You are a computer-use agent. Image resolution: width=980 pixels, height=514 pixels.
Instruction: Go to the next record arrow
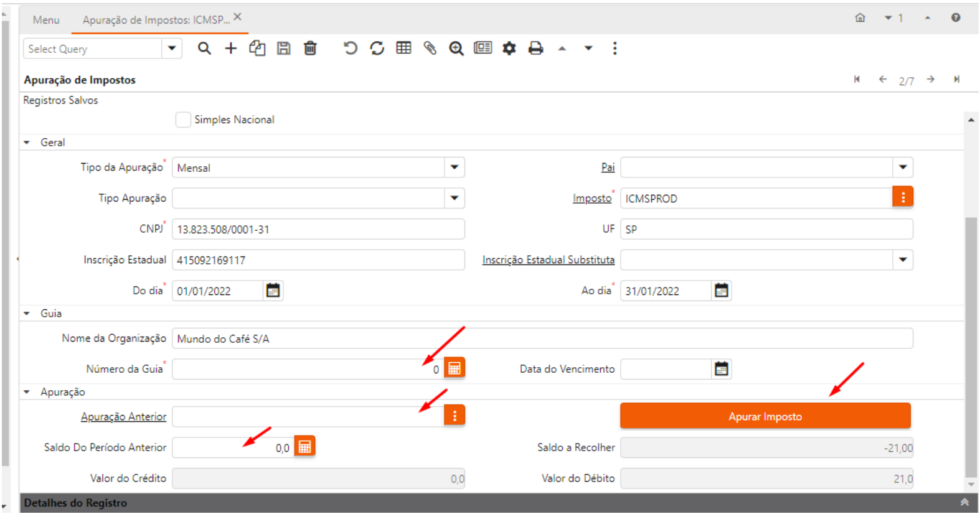pyautogui.click(x=930, y=80)
